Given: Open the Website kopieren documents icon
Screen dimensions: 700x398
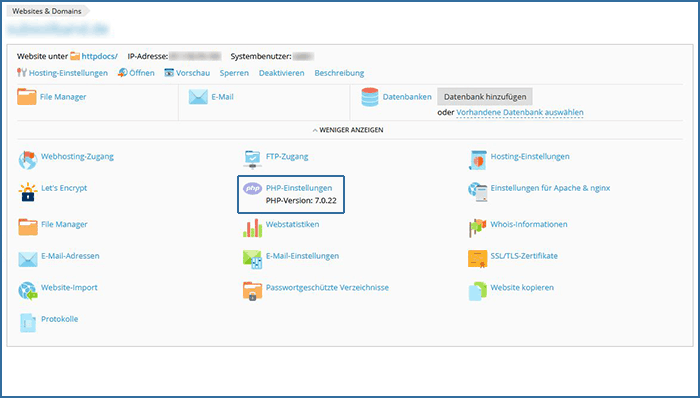Looking at the screenshot, I should pyautogui.click(x=477, y=291).
